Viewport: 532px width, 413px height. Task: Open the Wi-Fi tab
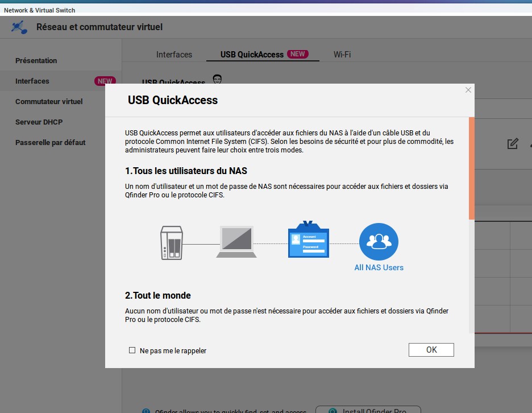tap(342, 55)
